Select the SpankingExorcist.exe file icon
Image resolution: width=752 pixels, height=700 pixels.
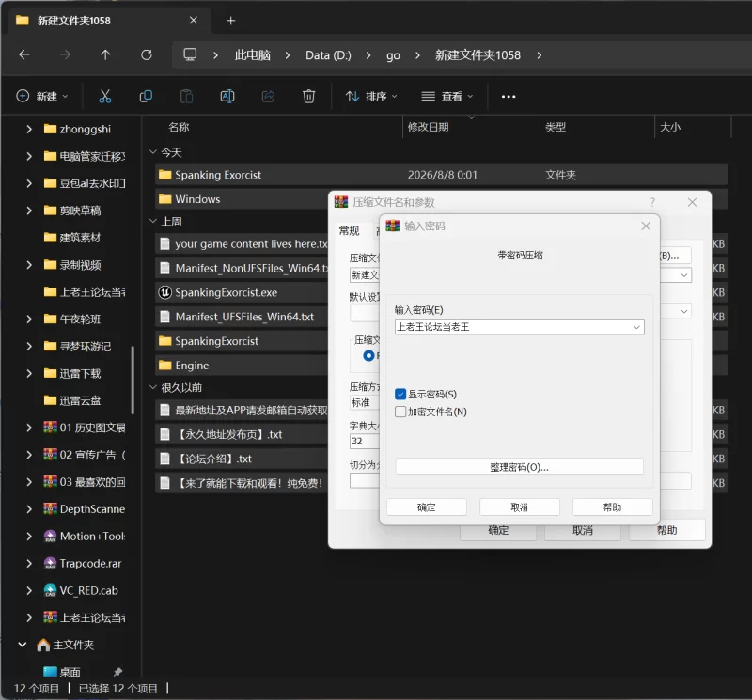click(x=165, y=292)
